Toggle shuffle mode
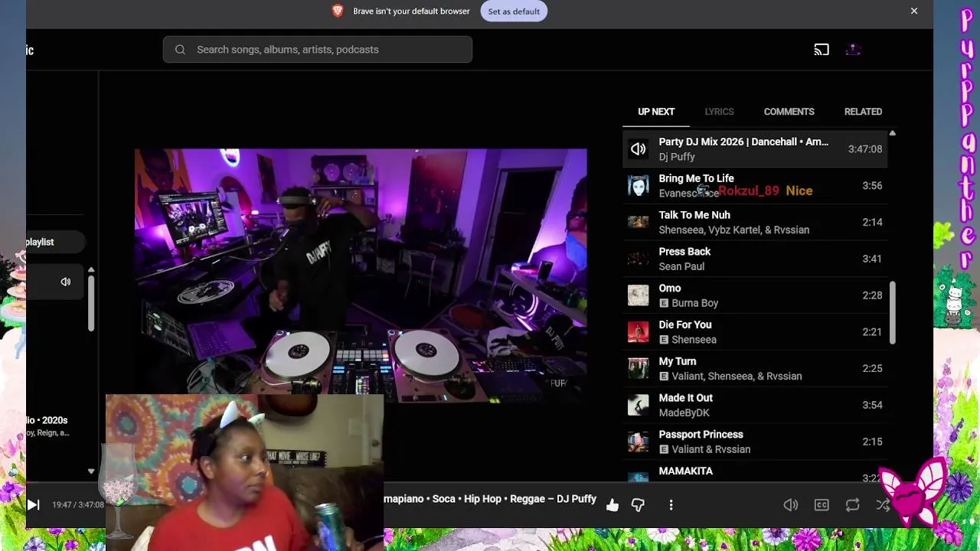This screenshot has width=980, height=551. (883, 505)
